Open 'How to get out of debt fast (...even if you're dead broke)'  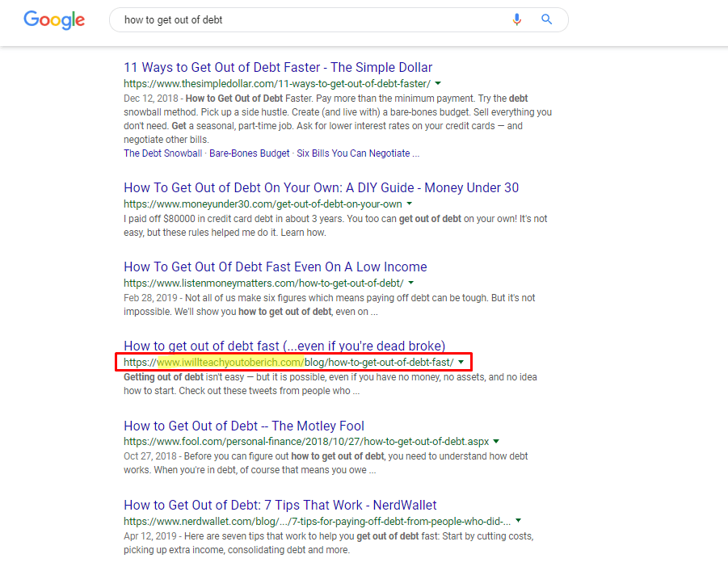point(284,346)
